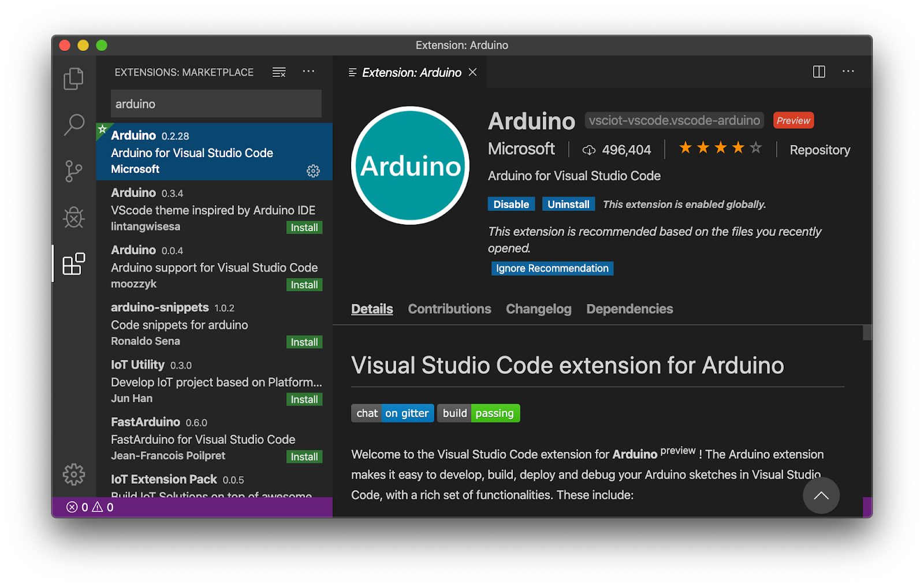Switch to the Dependencies tab
Viewport: 924px width, 586px height.
(629, 309)
